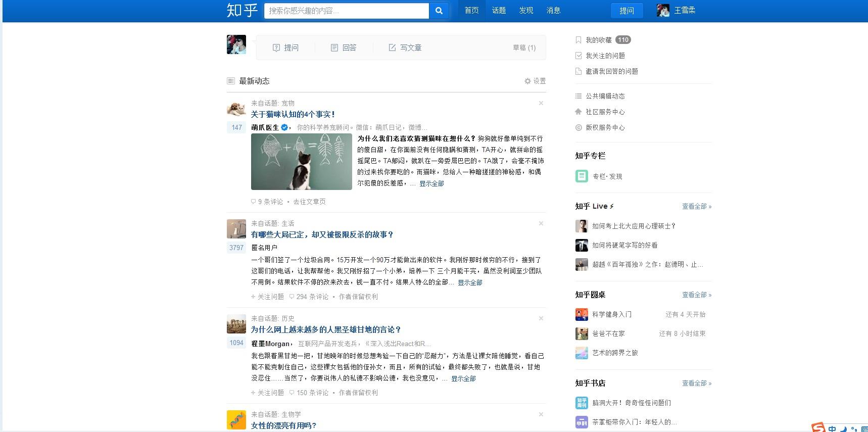This screenshot has height=432, width=868.
Task: Click 写文章 in the compose bar
Action: click(x=405, y=47)
